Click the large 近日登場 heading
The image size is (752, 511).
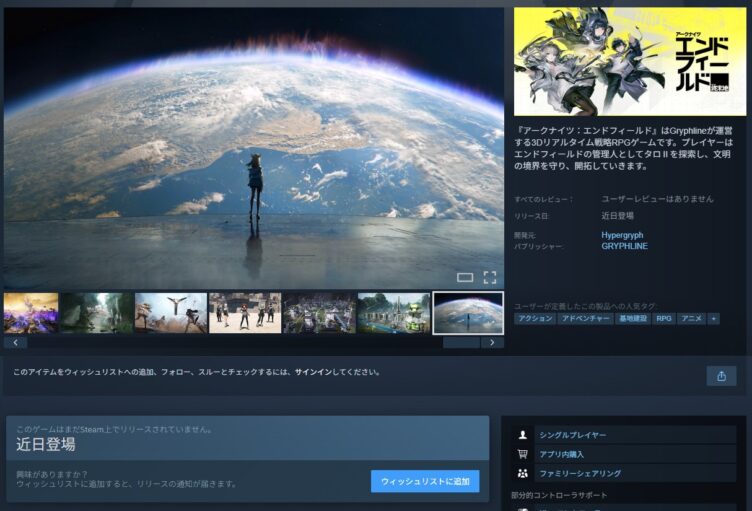[46, 444]
